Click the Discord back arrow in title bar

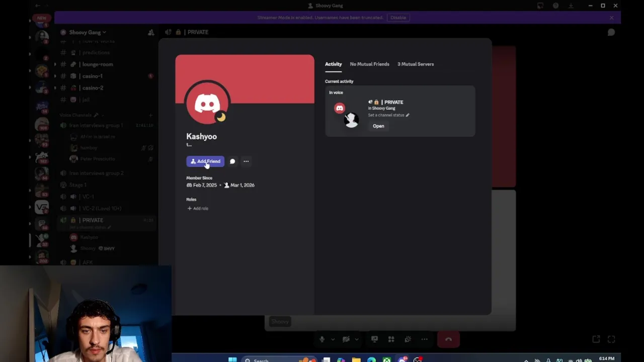click(38, 6)
